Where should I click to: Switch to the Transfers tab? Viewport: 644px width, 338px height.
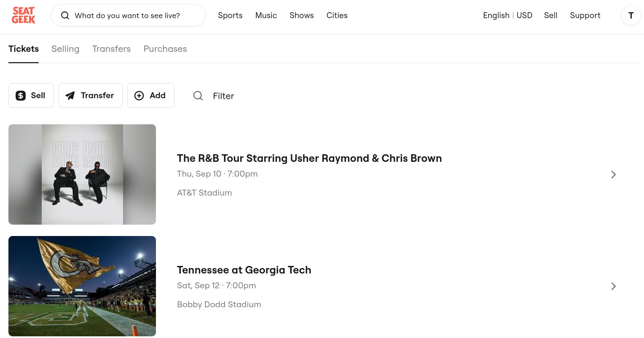pyautogui.click(x=111, y=49)
